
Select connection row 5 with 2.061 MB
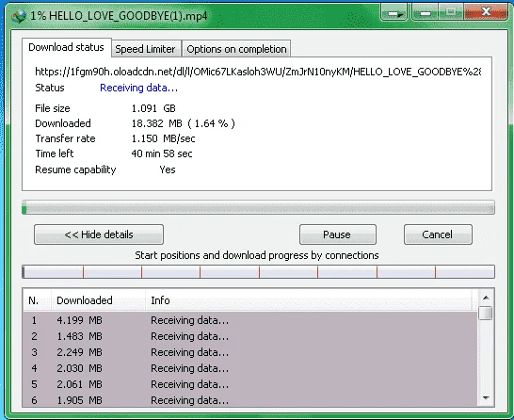pos(250,384)
